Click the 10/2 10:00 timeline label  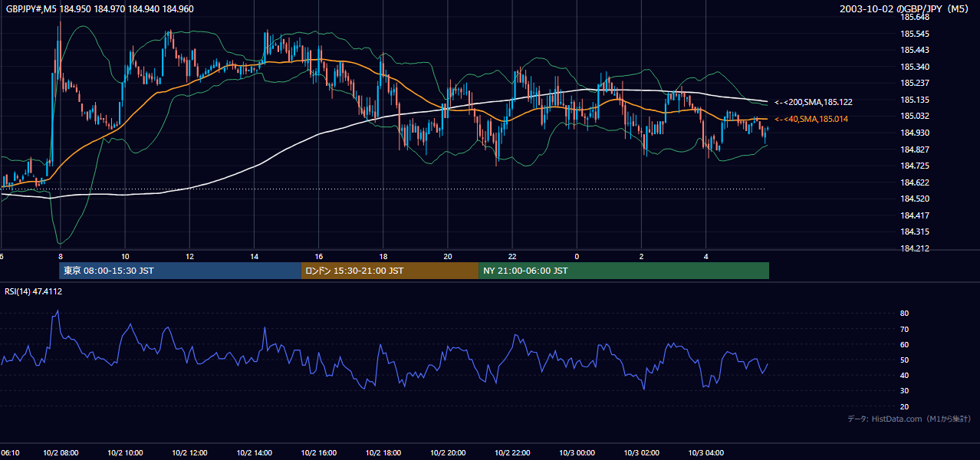point(124,453)
